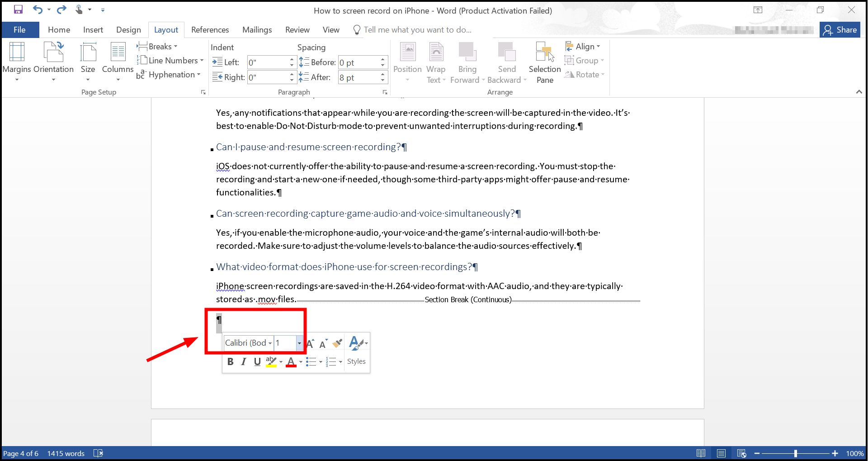This screenshot has width=868, height=461.
Task: Open the File tab
Action: pyautogui.click(x=19, y=30)
